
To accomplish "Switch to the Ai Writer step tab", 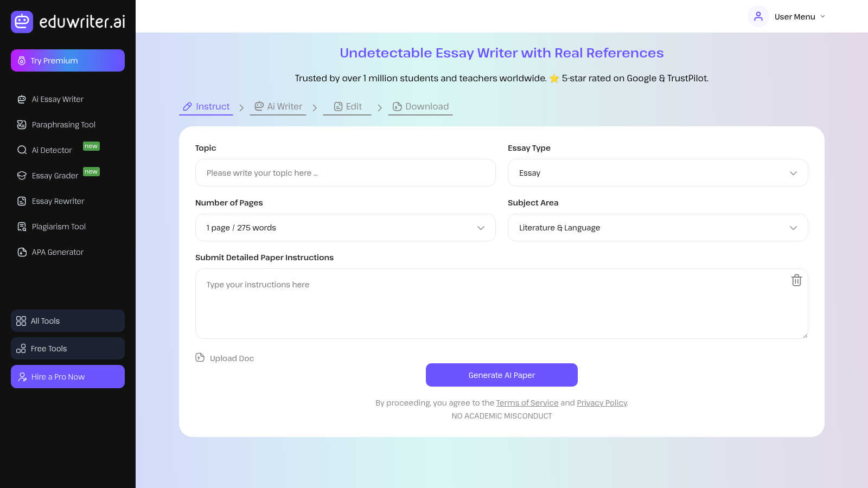I will pyautogui.click(x=278, y=107).
